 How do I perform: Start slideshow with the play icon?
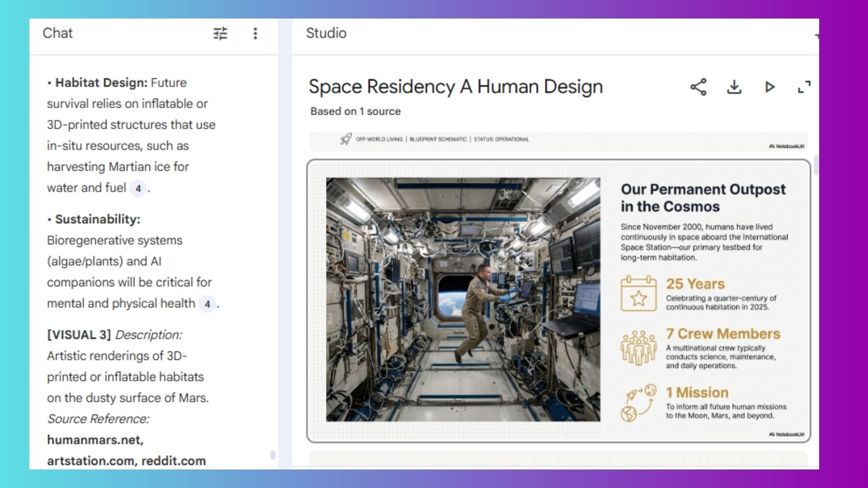[x=769, y=87]
